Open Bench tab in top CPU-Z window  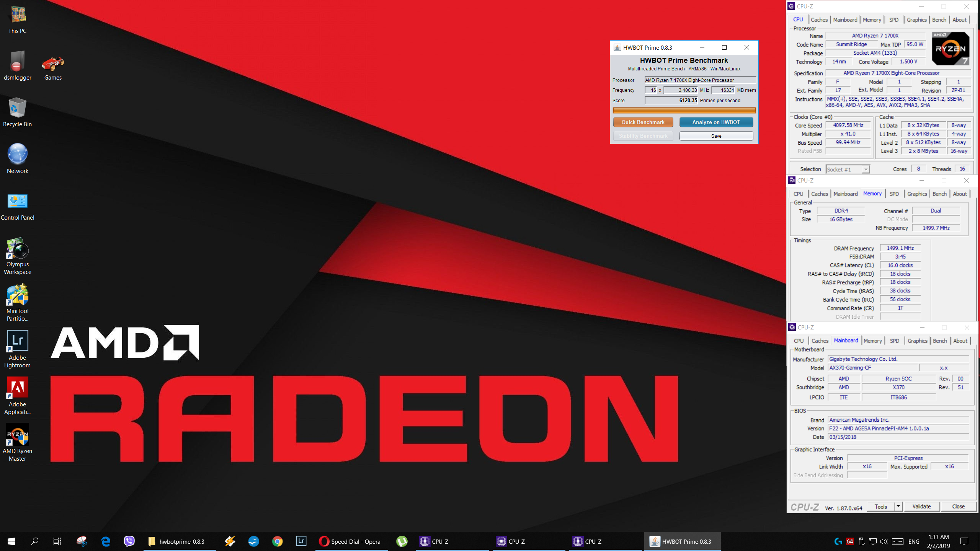click(939, 20)
